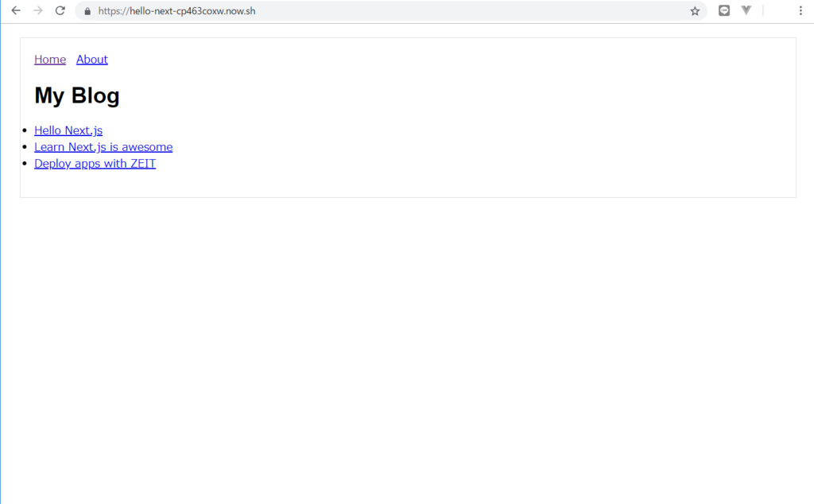The height and width of the screenshot is (504, 814).
Task: View site info via the padlock icon
Action: [x=87, y=11]
